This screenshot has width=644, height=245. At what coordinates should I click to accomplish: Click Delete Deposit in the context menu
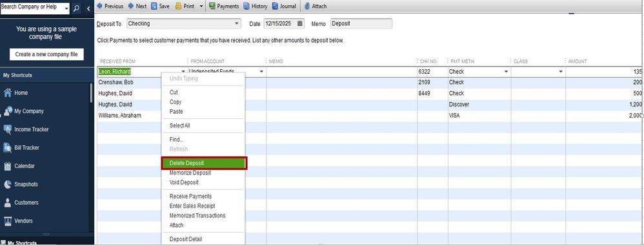[204, 163]
